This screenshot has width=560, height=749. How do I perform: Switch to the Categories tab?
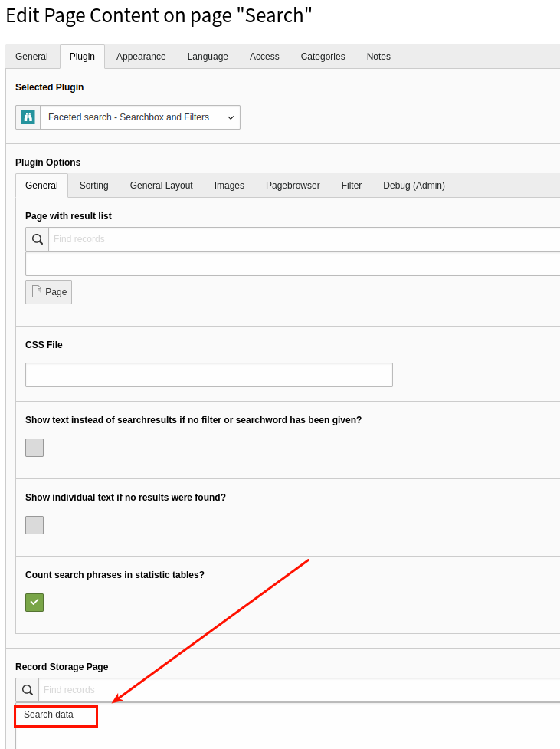323,56
